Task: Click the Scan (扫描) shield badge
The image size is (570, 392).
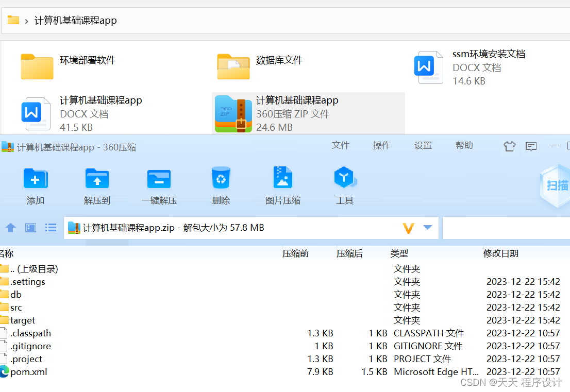Action: click(555, 185)
